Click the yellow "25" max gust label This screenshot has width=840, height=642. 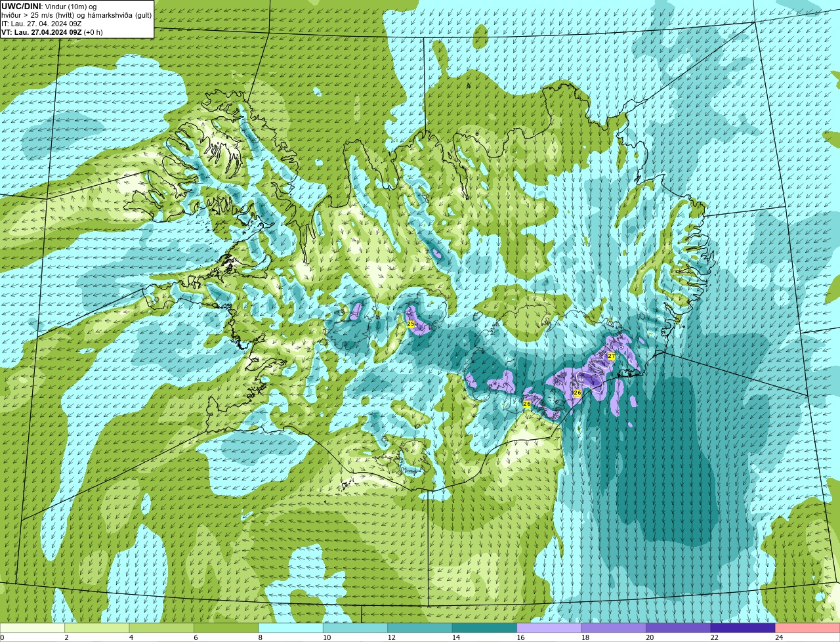(411, 324)
